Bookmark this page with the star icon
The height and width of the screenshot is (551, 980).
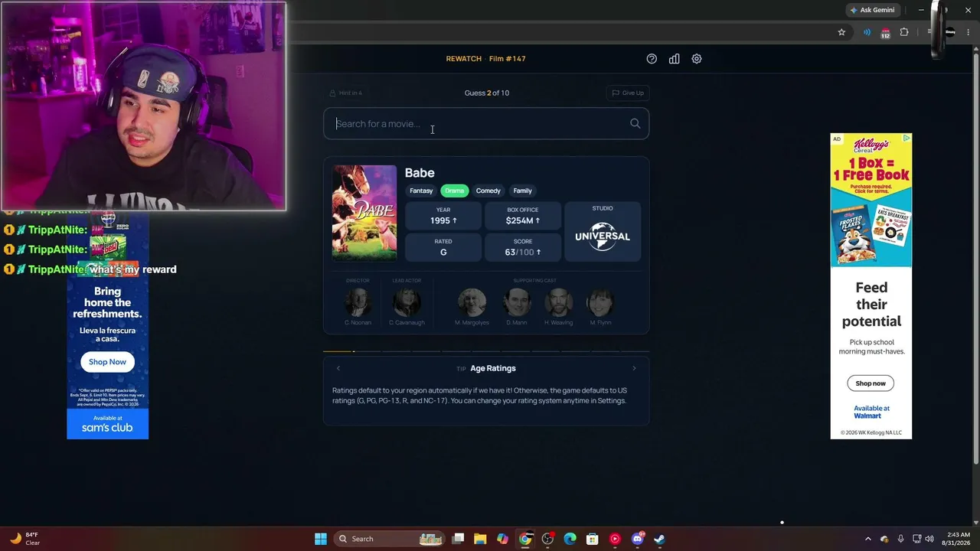point(841,32)
